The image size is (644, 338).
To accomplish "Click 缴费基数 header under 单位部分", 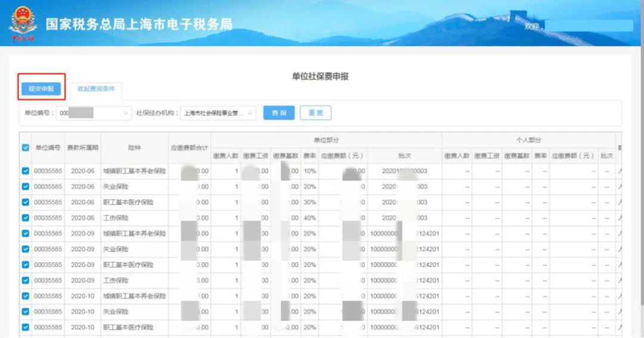I will pos(286,156).
